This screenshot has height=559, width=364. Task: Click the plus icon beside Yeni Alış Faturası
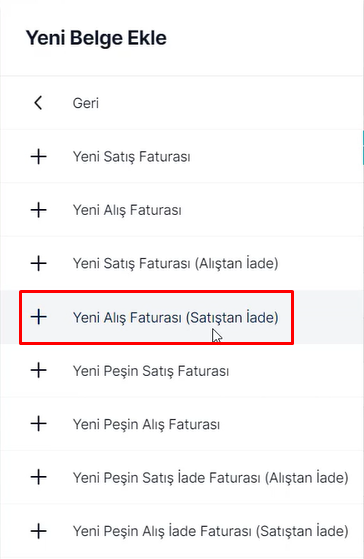pyautogui.click(x=39, y=210)
